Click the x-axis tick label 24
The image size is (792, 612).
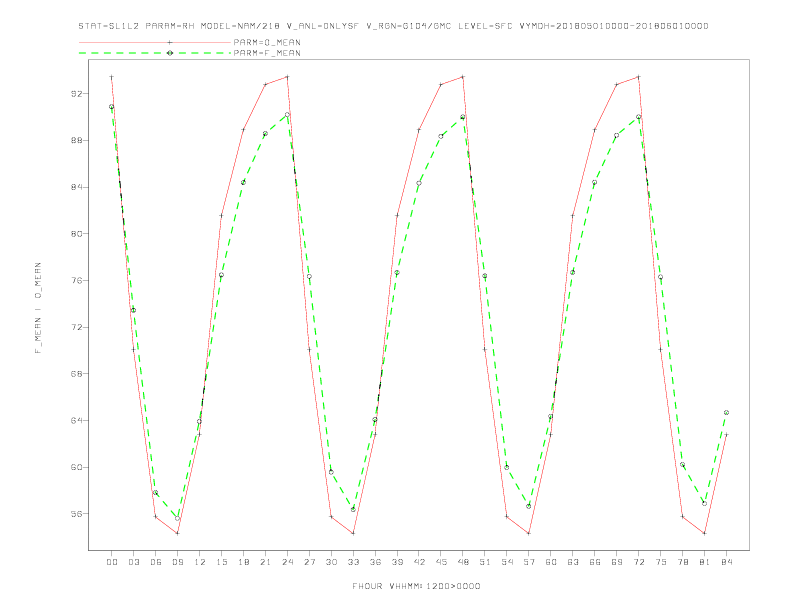coord(287,562)
